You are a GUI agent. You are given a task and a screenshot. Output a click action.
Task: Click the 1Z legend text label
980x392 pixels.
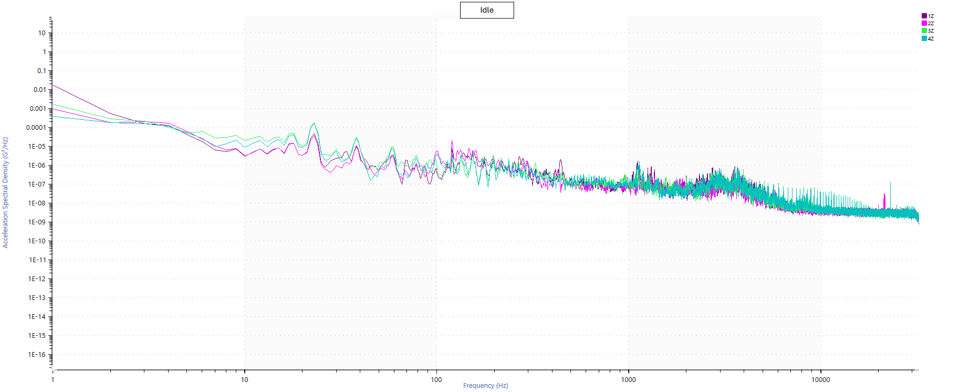pos(931,16)
